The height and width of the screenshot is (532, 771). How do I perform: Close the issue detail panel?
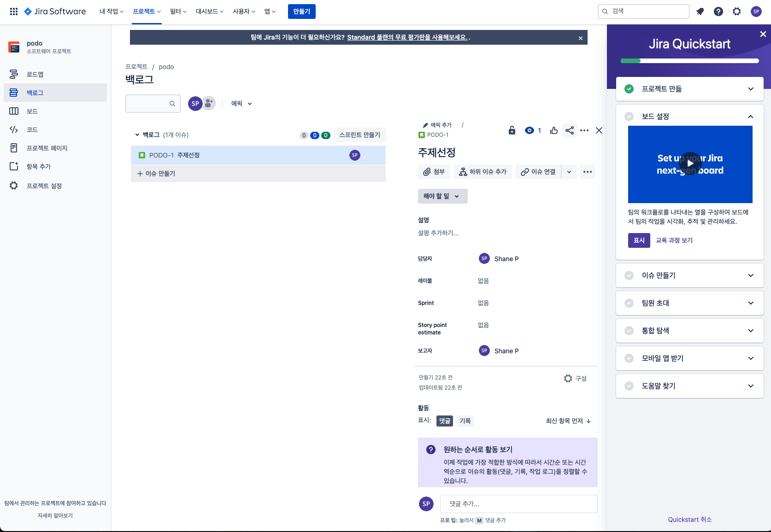pyautogui.click(x=599, y=130)
